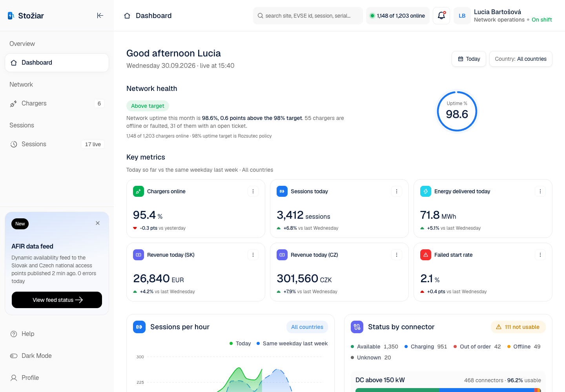Open Help from the sidebar
Viewport: 565px width, 392px height.
click(57, 334)
